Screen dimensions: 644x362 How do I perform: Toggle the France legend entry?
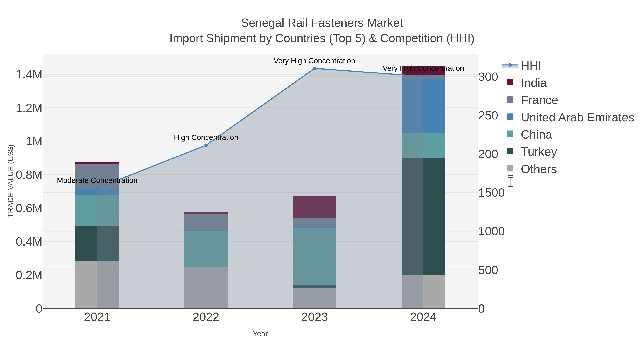[x=532, y=100]
